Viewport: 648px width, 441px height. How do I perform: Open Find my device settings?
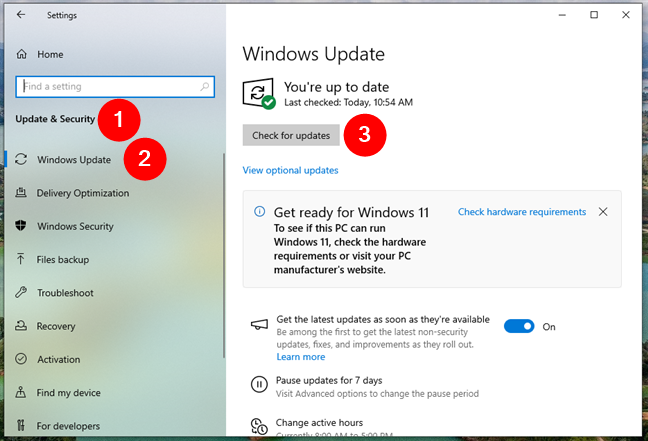tap(69, 393)
